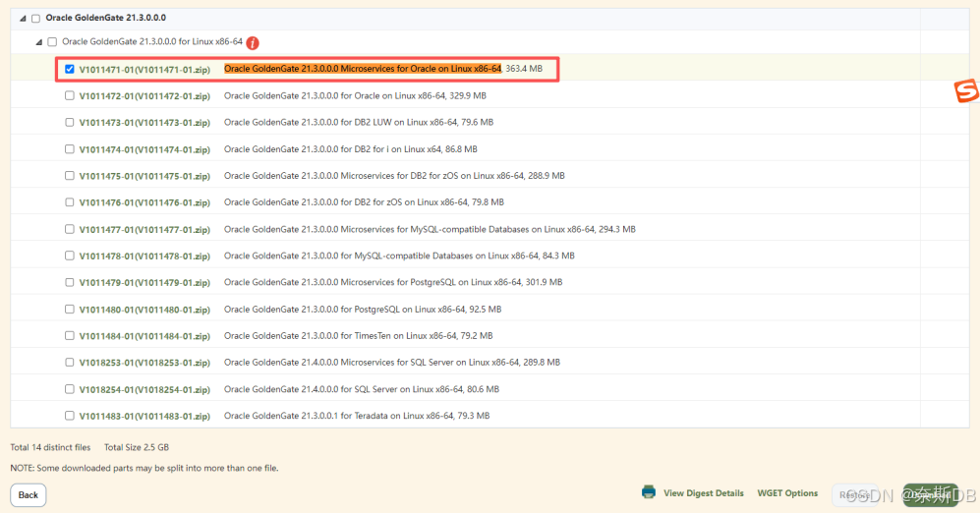Enable the V1011475-01 checkbox
The width and height of the screenshot is (980, 513).
click(x=70, y=176)
